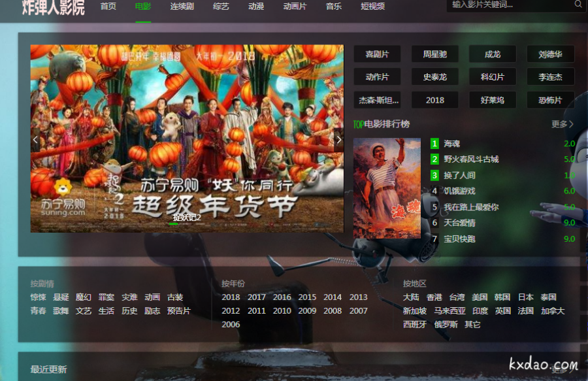
Task: Filter by year 2010
Action: [282, 311]
